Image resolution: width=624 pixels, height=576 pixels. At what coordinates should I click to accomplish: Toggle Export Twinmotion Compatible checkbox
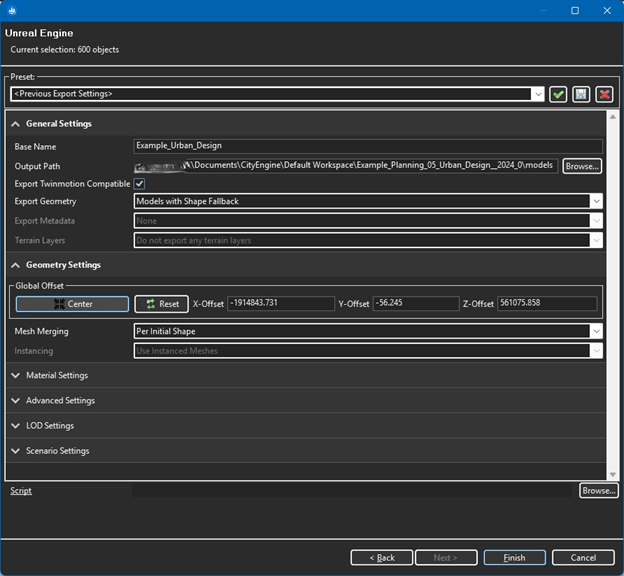click(x=139, y=184)
